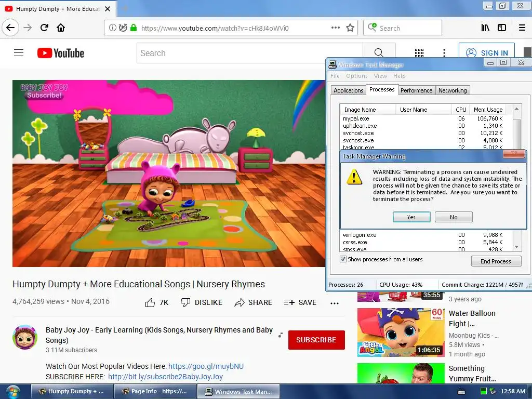The width and height of the screenshot is (532, 399).
Task: Select the Processes tab
Action: point(382,89)
